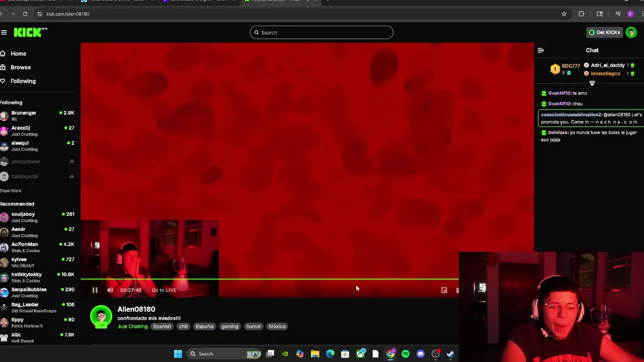
Task: Click Go to LIVE
Action: (164, 290)
